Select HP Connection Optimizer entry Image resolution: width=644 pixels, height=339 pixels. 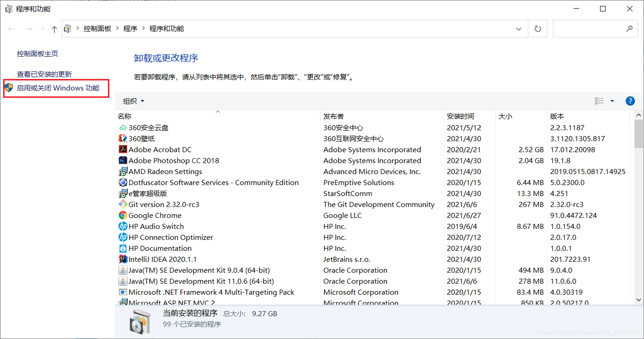[170, 237]
